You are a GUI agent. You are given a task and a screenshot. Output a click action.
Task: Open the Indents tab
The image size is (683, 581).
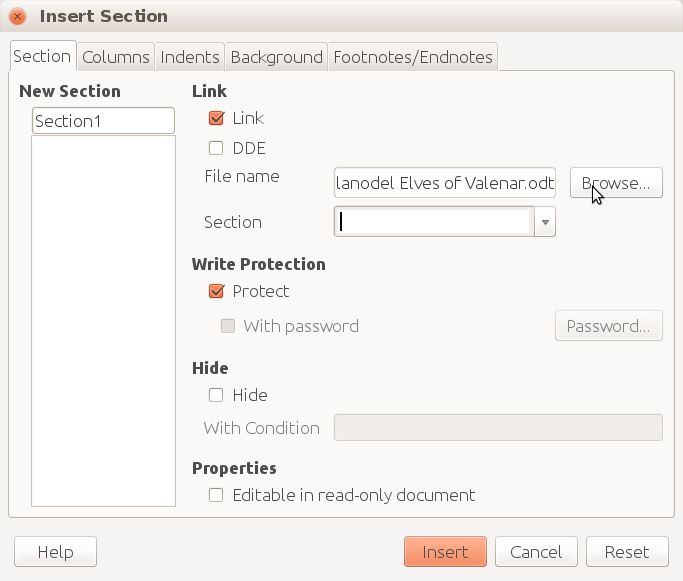pos(190,57)
